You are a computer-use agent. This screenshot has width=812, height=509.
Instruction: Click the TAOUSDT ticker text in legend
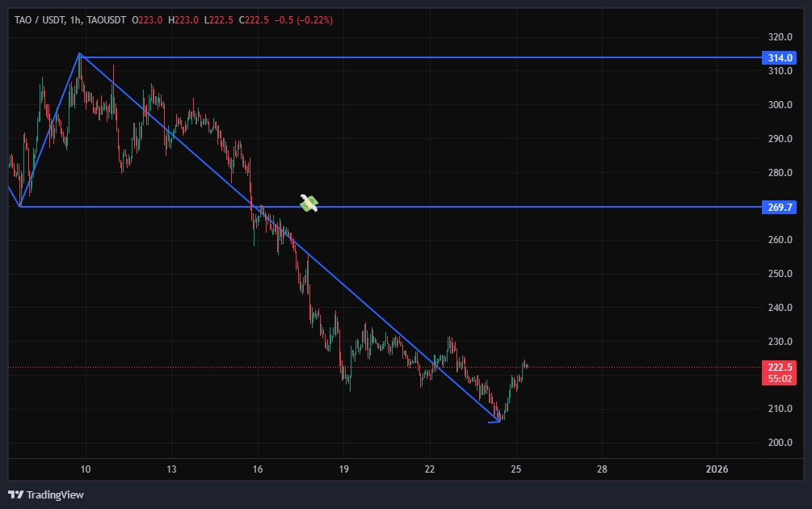(111, 20)
